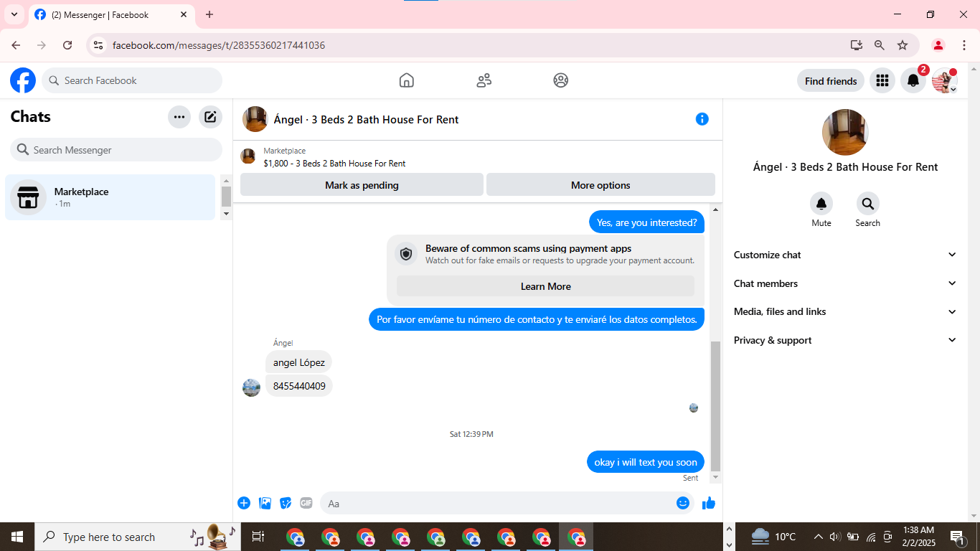Click the Spanish 'Por favor envíame' message
The height and width of the screenshot is (551, 980).
click(x=537, y=319)
